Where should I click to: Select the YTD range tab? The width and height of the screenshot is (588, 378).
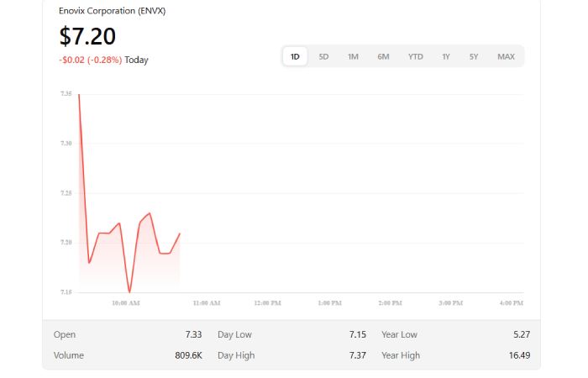[x=415, y=56]
